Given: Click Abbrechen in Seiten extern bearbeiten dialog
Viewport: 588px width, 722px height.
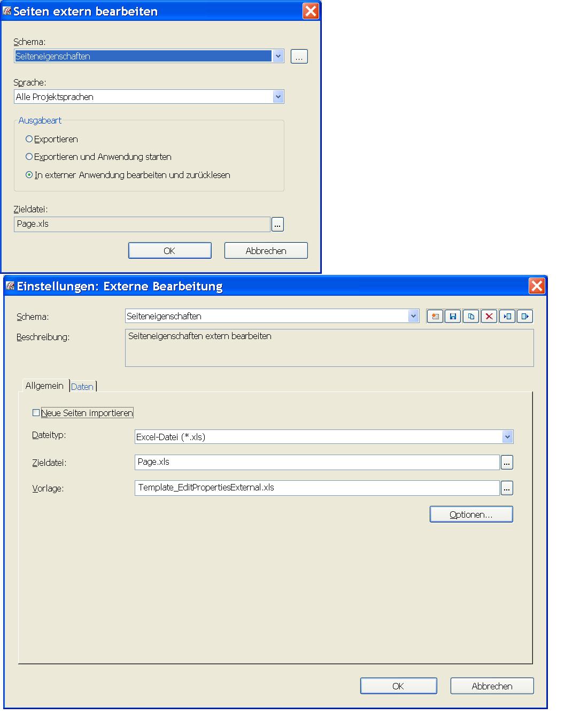Looking at the screenshot, I should point(266,251).
